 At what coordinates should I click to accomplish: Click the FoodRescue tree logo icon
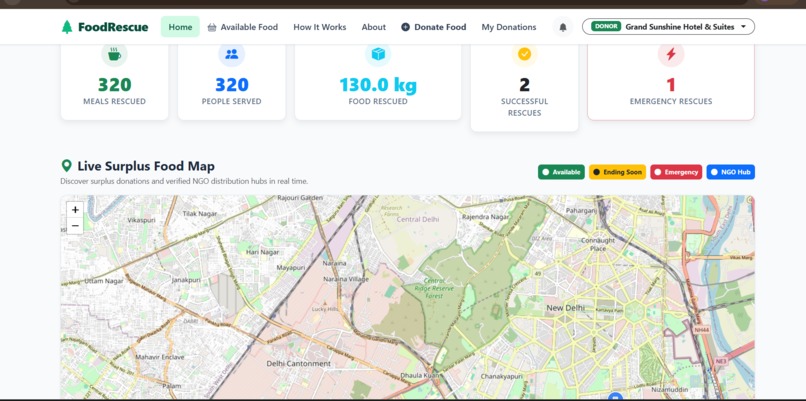[67, 27]
